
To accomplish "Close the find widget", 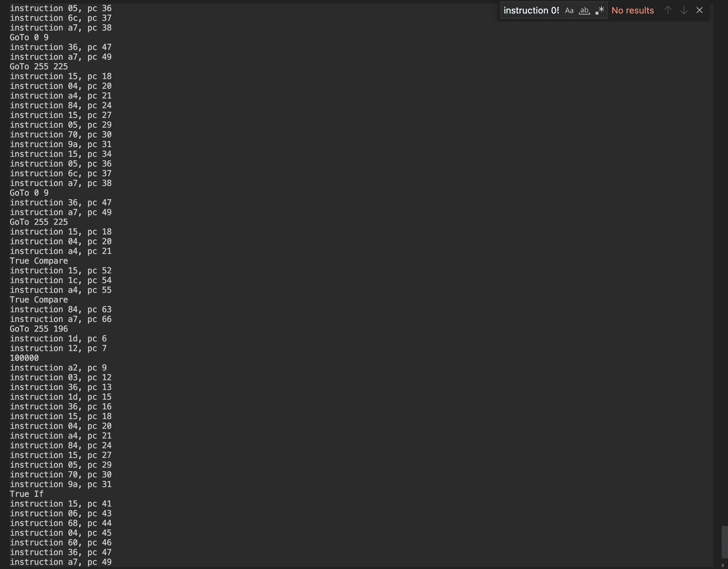I will pyautogui.click(x=700, y=10).
